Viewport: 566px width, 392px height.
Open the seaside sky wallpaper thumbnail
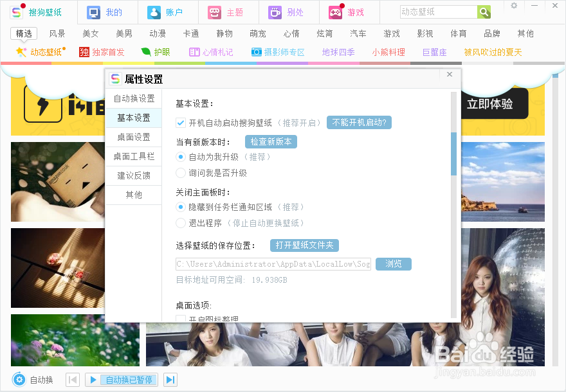click(503, 182)
